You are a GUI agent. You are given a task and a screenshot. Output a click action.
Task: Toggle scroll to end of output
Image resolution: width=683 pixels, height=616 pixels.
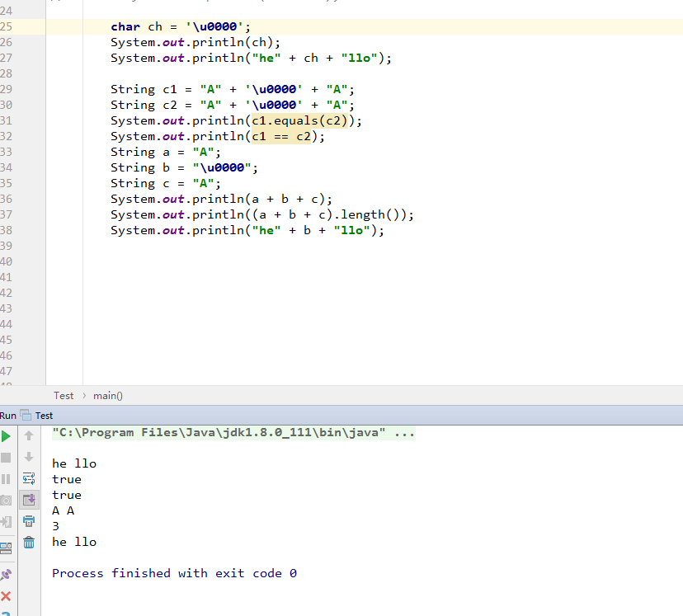point(30,499)
